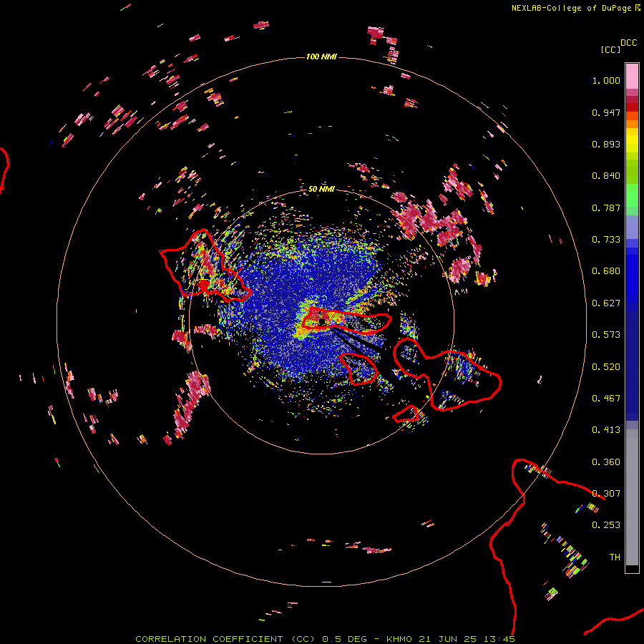The width and height of the screenshot is (644, 644).
Task: Click the 0.413 legend value
Action: [x=606, y=430]
